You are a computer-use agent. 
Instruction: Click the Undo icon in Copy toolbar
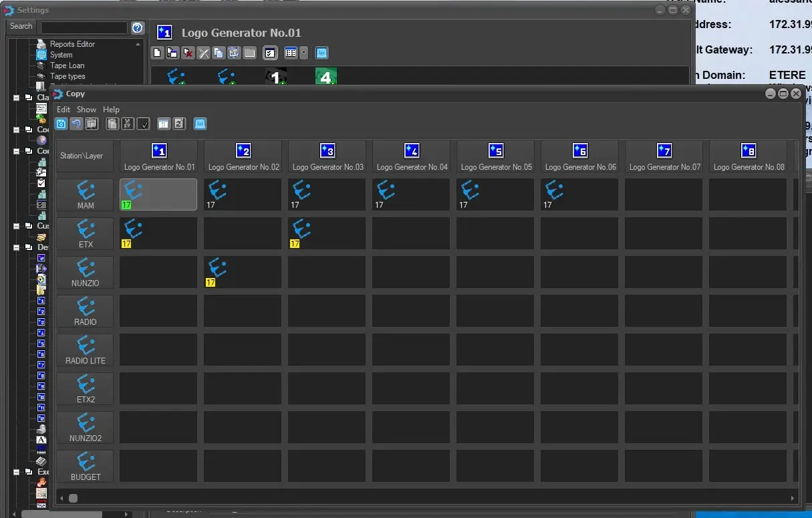[76, 124]
